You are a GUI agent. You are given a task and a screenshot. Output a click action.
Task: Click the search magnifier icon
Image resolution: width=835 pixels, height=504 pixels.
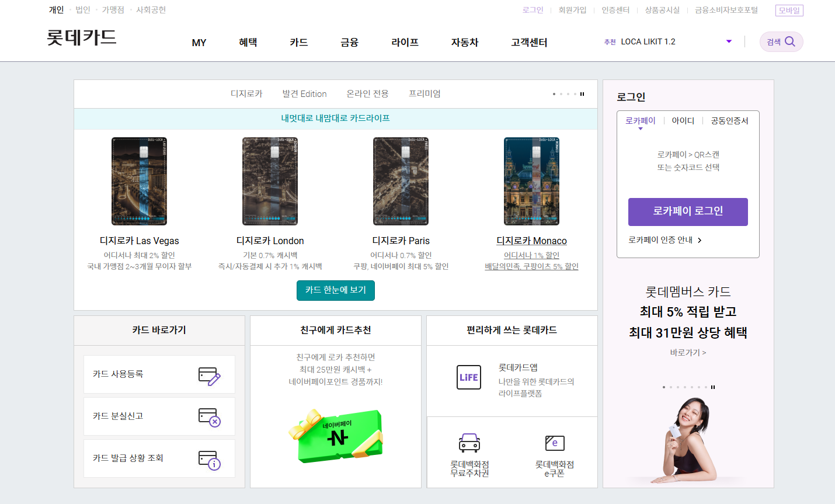pyautogui.click(x=790, y=41)
